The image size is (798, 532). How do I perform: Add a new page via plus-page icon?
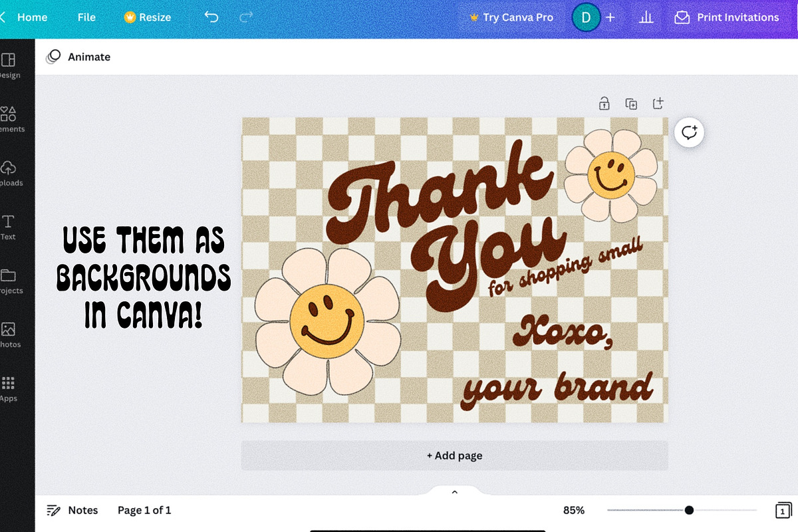coord(658,103)
